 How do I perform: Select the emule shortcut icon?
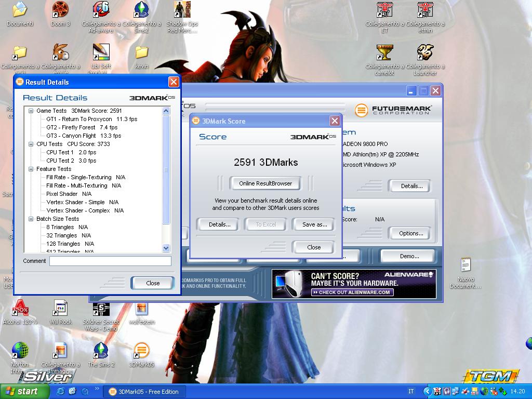coord(60,52)
